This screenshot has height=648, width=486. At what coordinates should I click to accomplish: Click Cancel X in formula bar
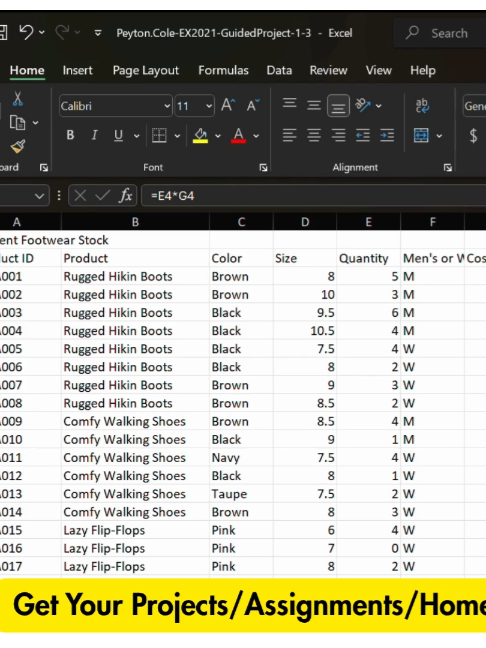tap(80, 195)
